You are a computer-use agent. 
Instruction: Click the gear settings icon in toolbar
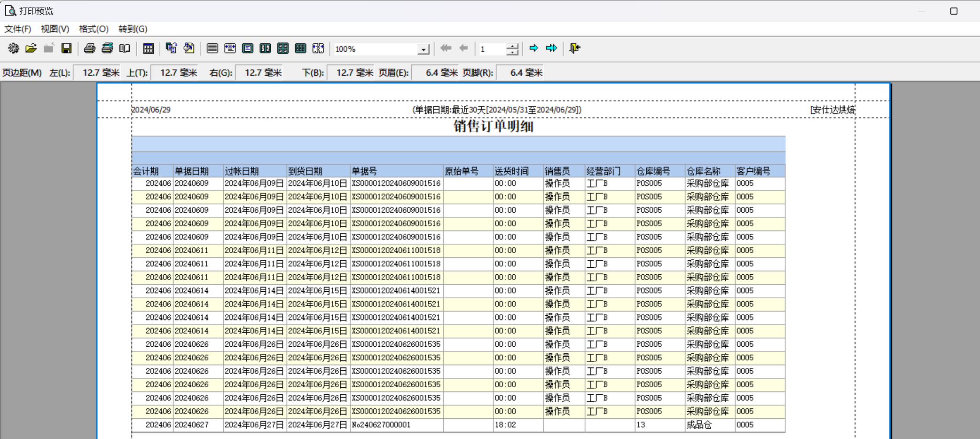pos(13,48)
